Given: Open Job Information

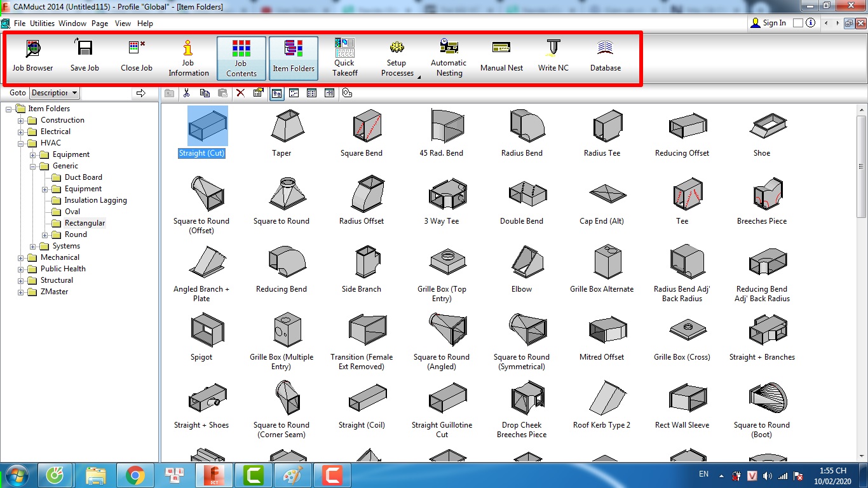Looking at the screenshot, I should [188, 57].
